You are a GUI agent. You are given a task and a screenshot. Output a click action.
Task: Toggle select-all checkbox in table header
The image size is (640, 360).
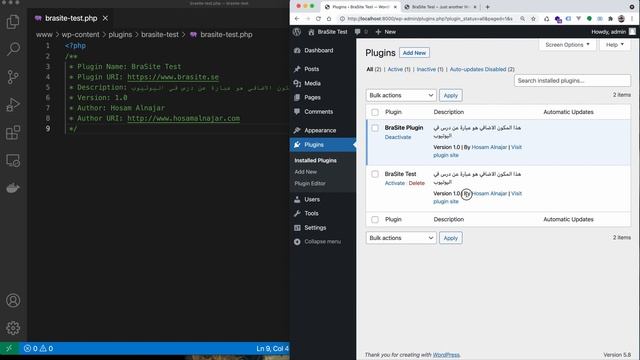(375, 112)
